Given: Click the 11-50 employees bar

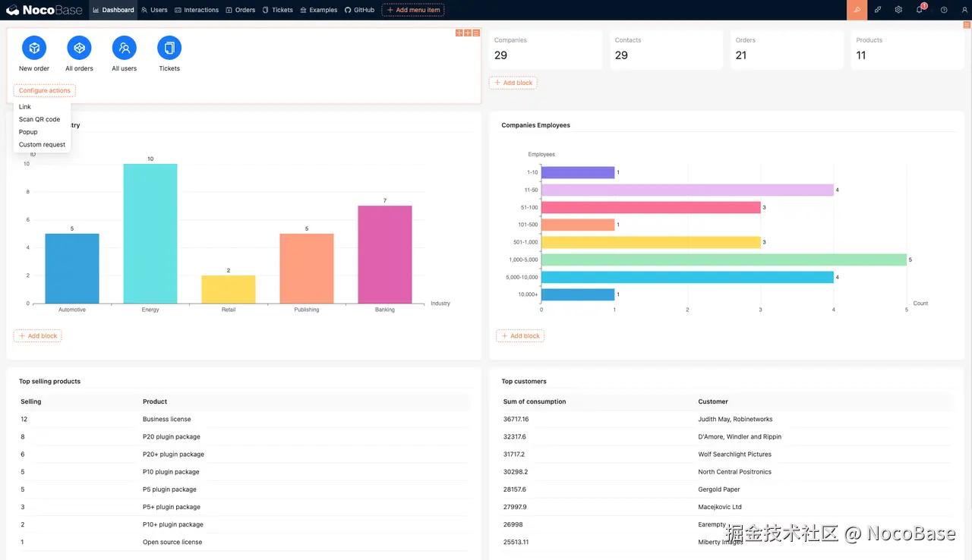Looking at the screenshot, I should click(687, 190).
